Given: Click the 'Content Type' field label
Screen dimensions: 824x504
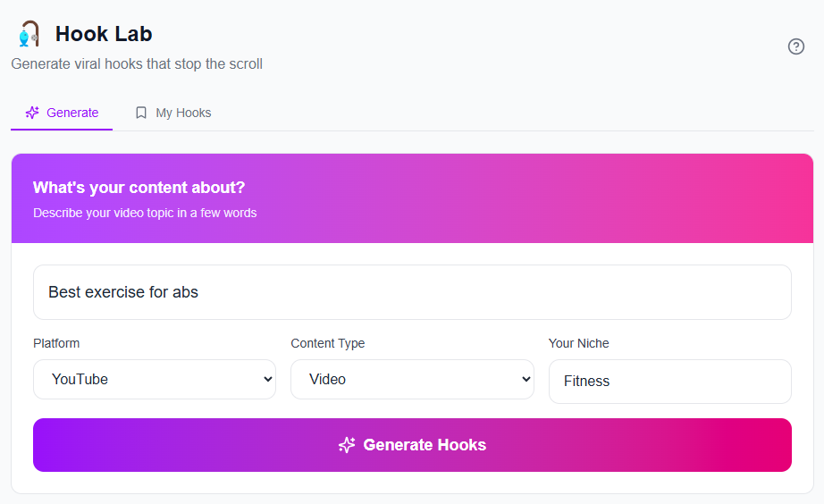Looking at the screenshot, I should point(327,343).
